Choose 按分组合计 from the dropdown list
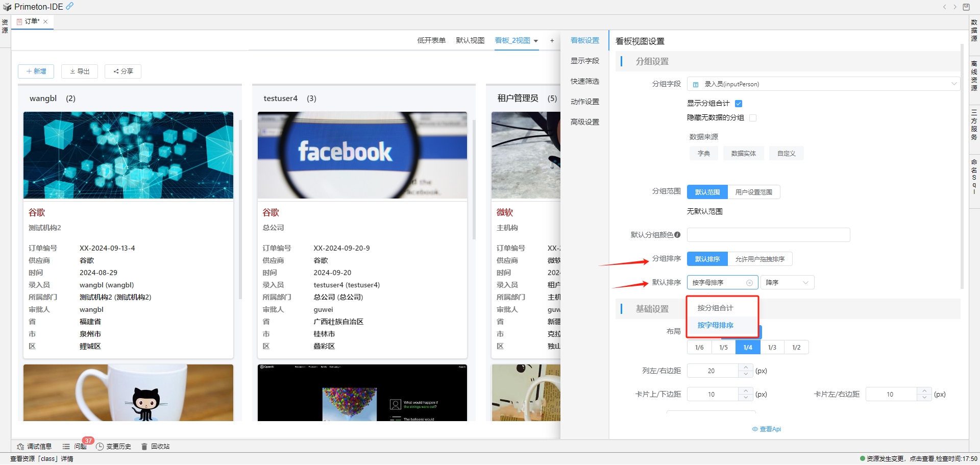Image resolution: width=980 pixels, height=465 pixels. tap(715, 308)
